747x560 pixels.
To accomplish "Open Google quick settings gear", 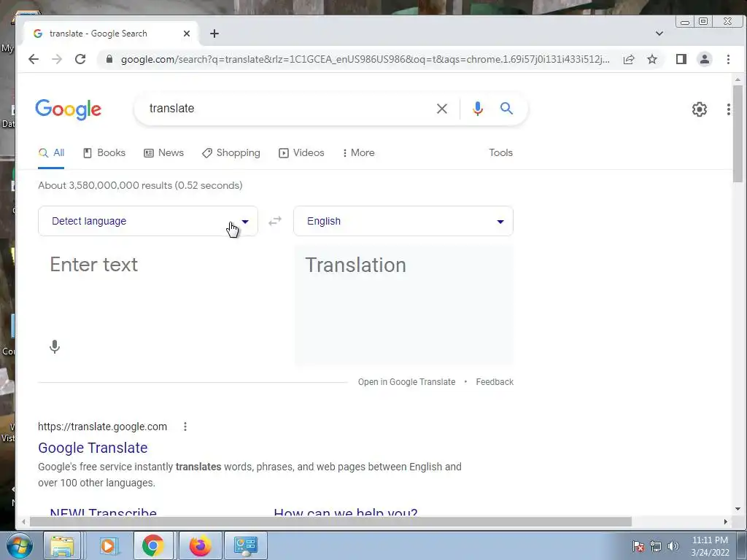I will pyautogui.click(x=700, y=109).
